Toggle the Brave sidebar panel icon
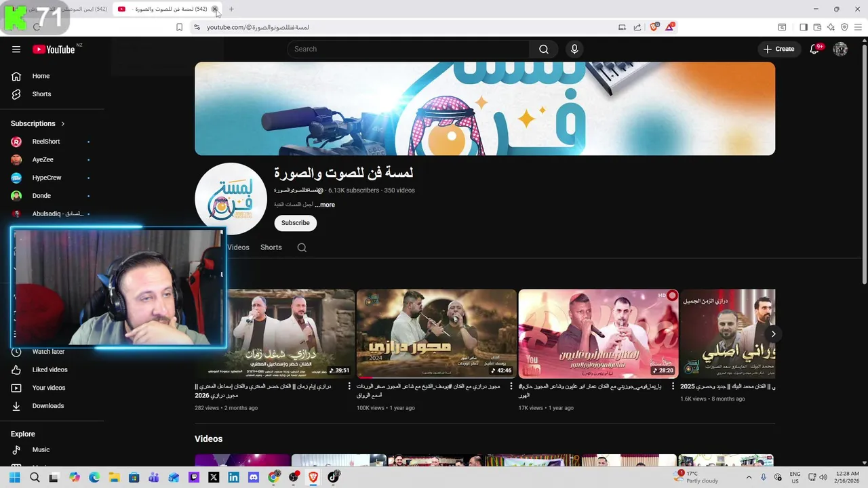 coord(804,27)
